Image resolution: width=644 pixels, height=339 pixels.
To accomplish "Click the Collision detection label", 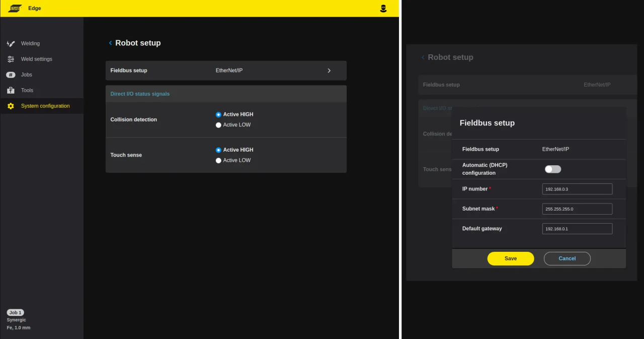I will tap(134, 120).
